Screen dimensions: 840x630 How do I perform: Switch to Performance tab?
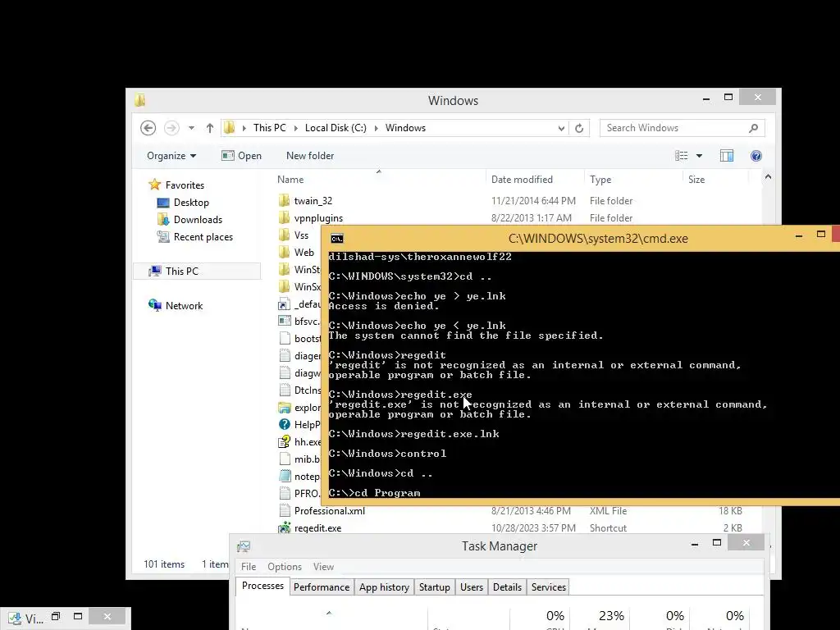pos(322,587)
